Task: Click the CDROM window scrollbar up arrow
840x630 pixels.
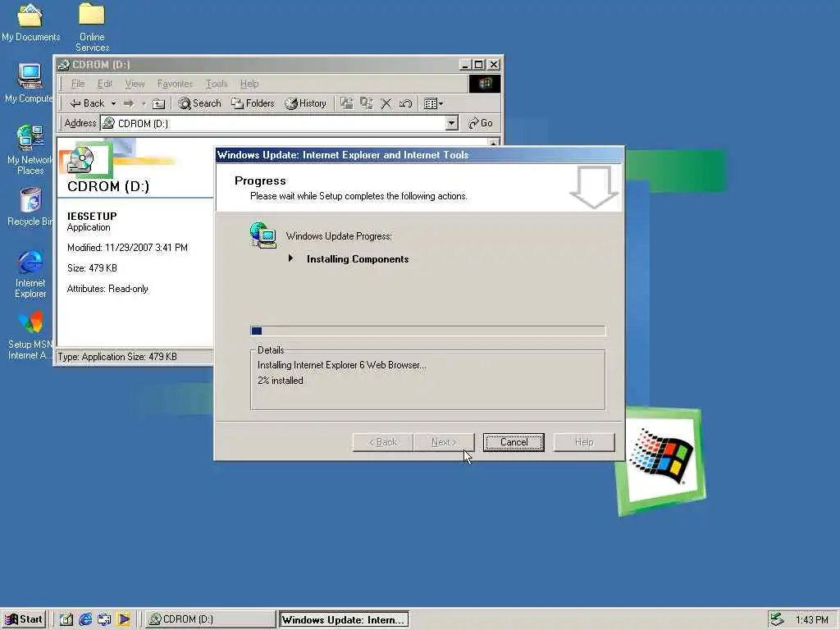Action: coord(493,143)
